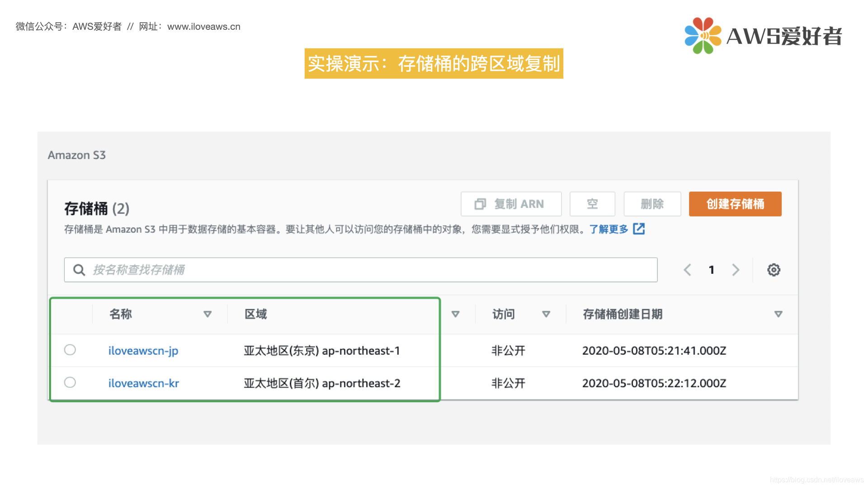Click the Amazon S3 breadcrumb
This screenshot has height=488, width=868.
[77, 155]
